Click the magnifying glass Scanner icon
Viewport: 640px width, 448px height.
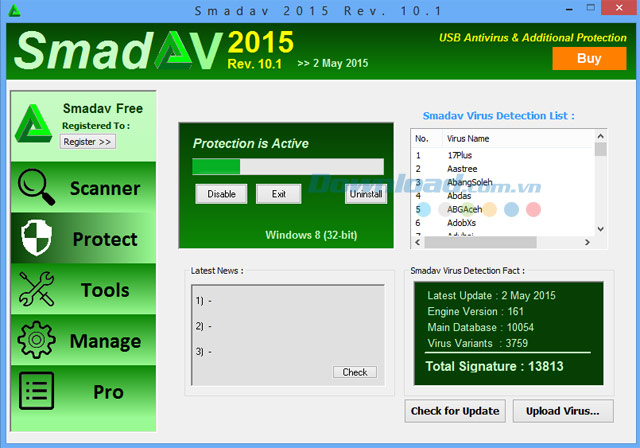(x=36, y=187)
